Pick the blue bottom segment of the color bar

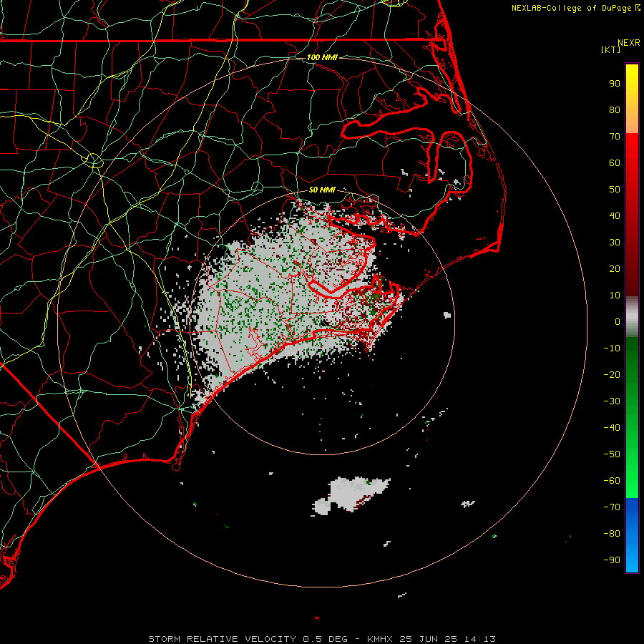point(632,535)
